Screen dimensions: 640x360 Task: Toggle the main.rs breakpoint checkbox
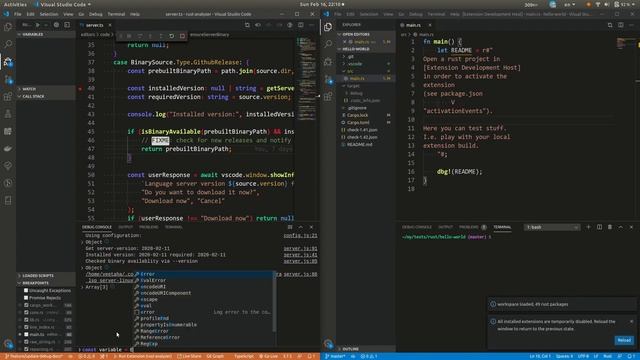(26, 334)
